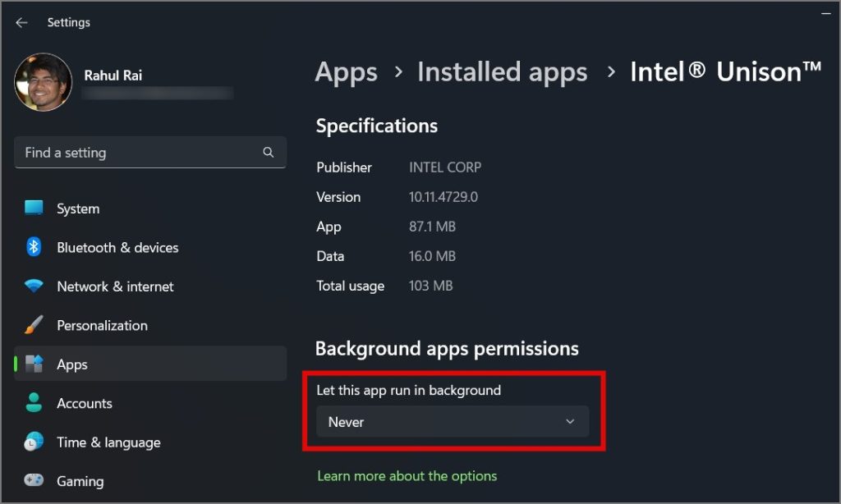Click the search magnifier icon
841x504 pixels.
pyautogui.click(x=269, y=153)
